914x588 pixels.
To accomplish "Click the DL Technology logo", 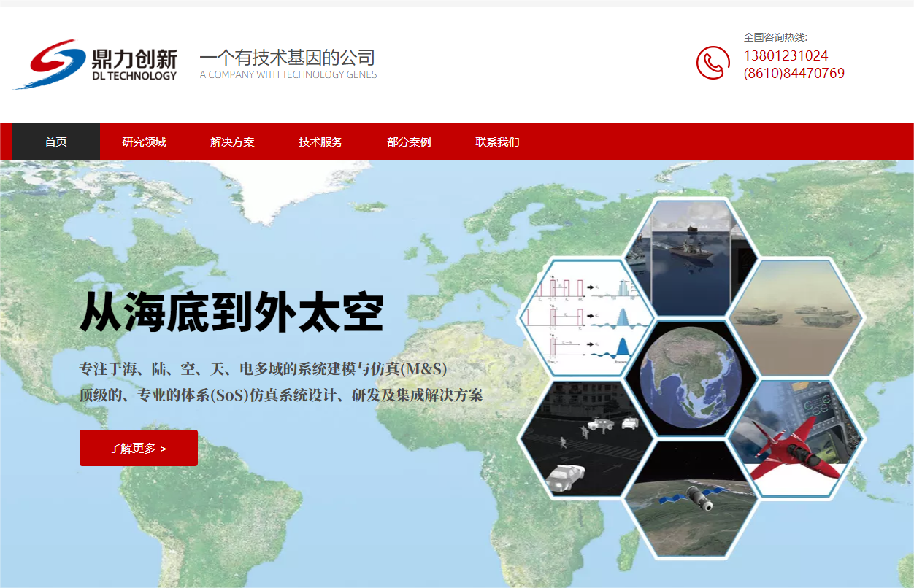I will (x=96, y=64).
